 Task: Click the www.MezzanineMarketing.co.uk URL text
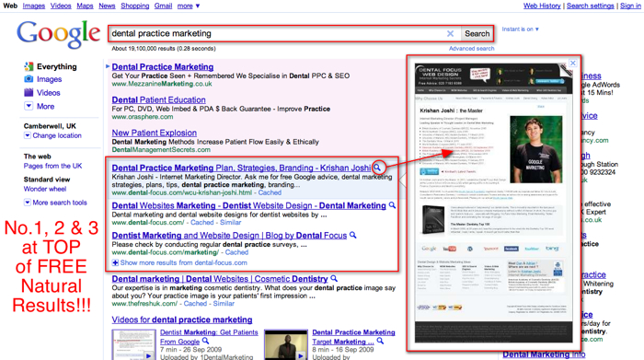pyautogui.click(x=162, y=84)
